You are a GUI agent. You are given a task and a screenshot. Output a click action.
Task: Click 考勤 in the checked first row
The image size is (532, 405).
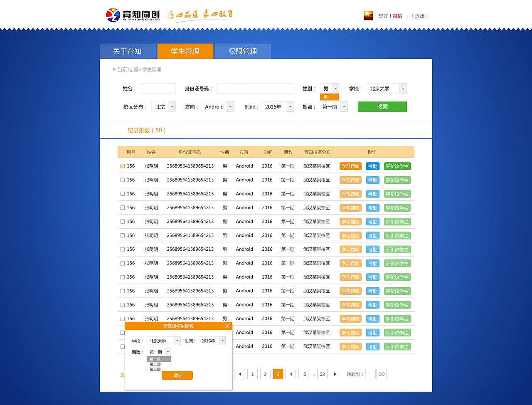point(373,166)
